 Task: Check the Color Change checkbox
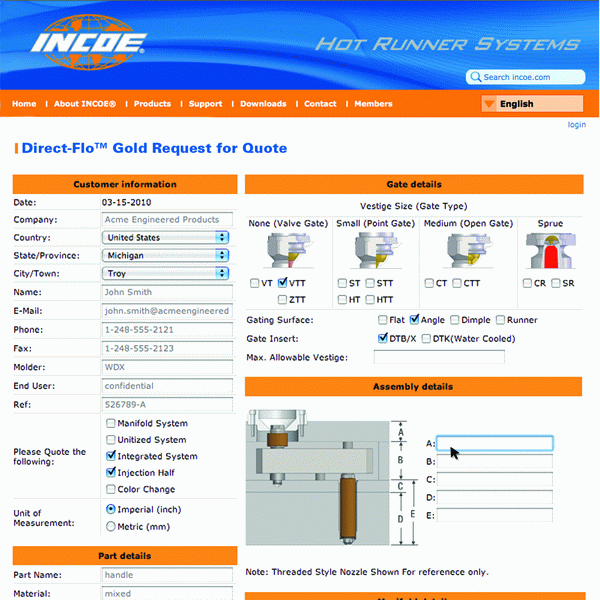pos(111,489)
